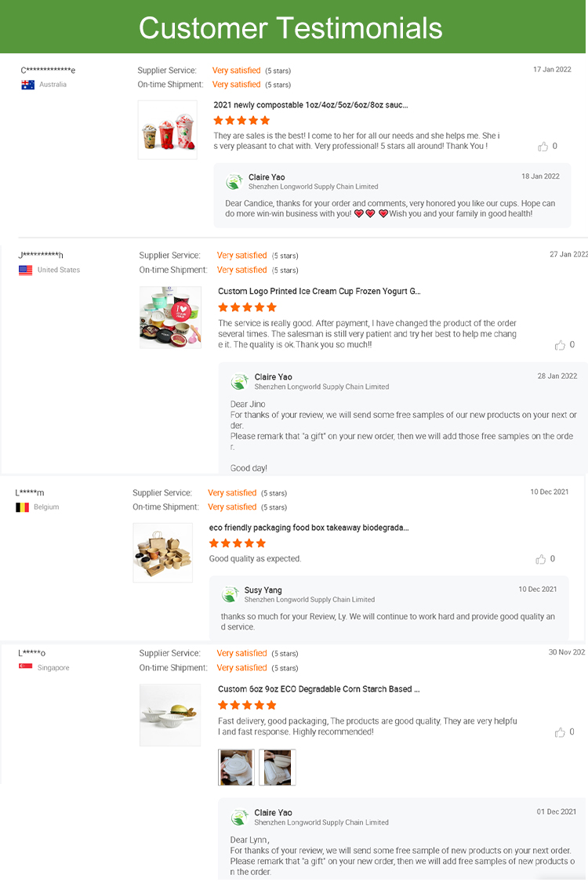Tap thumbs-up for the Singapore review

click(x=560, y=732)
